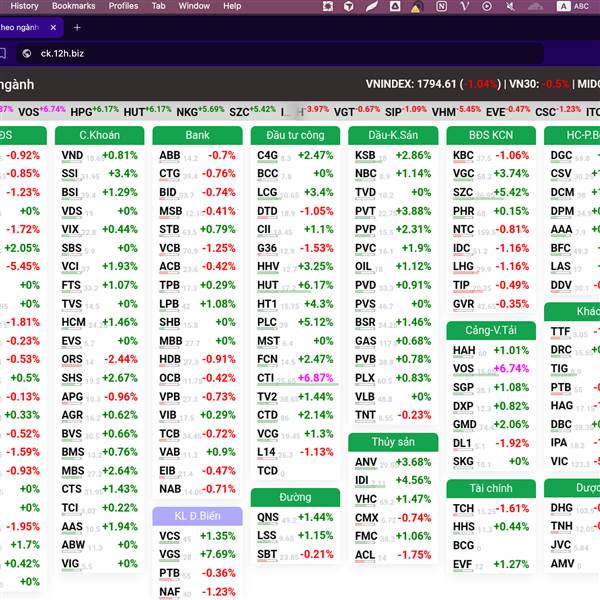Click the feather quill menu bar icon
Screen dimensions: 600x600
[x=371, y=6]
